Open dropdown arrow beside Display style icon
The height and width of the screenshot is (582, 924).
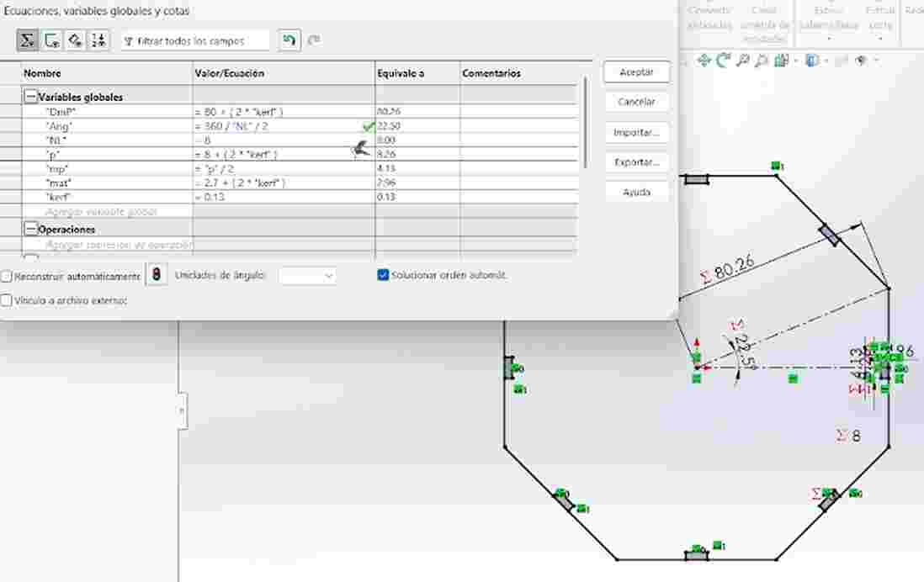[826, 61]
